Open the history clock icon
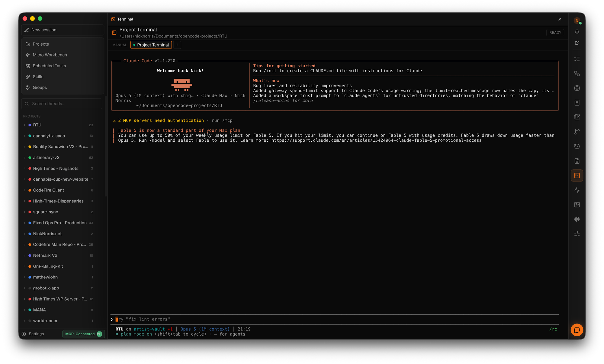This screenshot has width=604, height=364. [x=577, y=146]
